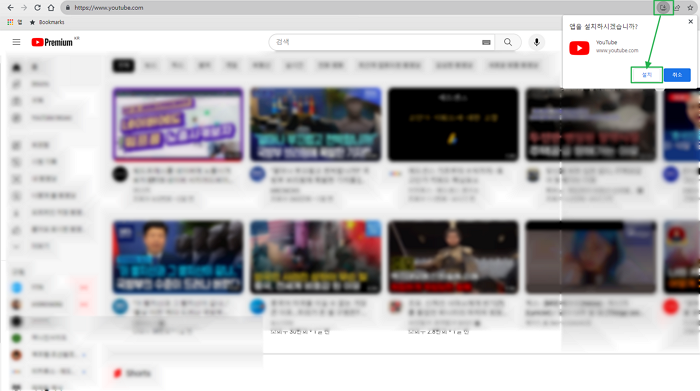Click inside the YouTube search field
Screen dimensions: 700x391
(x=376, y=42)
